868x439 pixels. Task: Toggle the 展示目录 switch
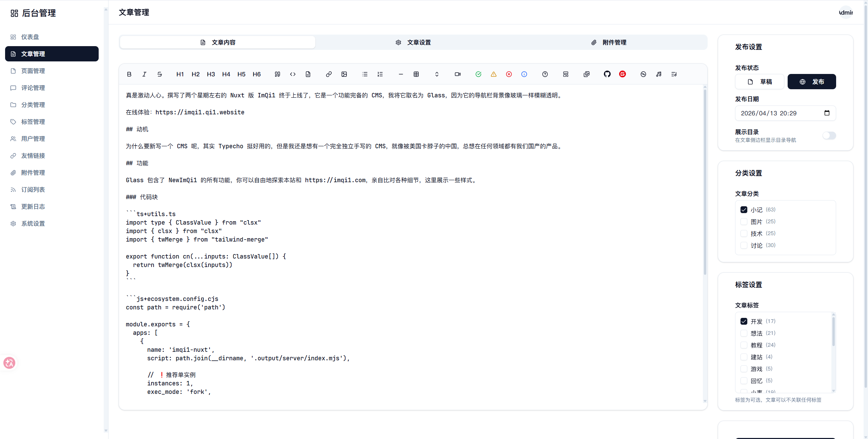(x=829, y=136)
